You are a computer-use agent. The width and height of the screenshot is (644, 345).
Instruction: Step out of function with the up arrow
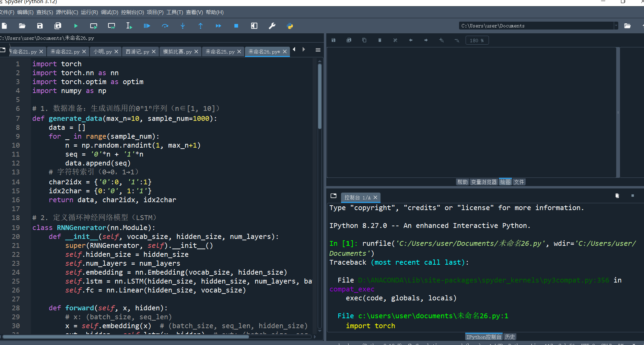tap(201, 26)
